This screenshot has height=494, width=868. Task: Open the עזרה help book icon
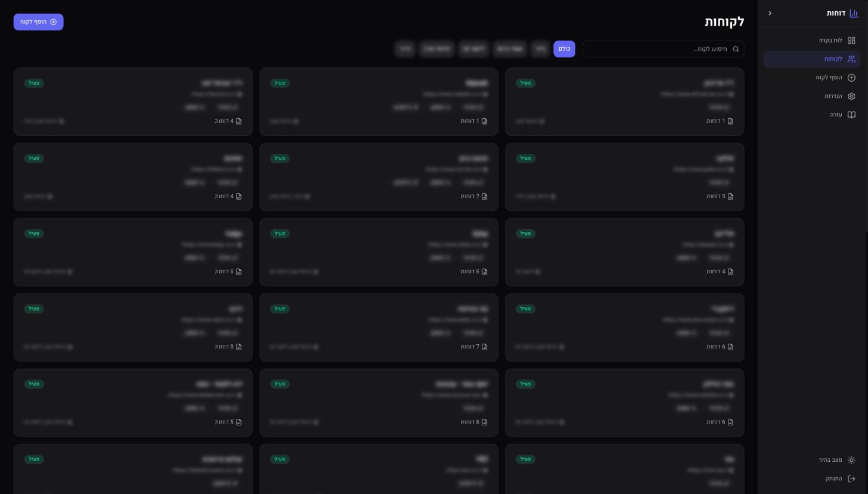pyautogui.click(x=851, y=115)
